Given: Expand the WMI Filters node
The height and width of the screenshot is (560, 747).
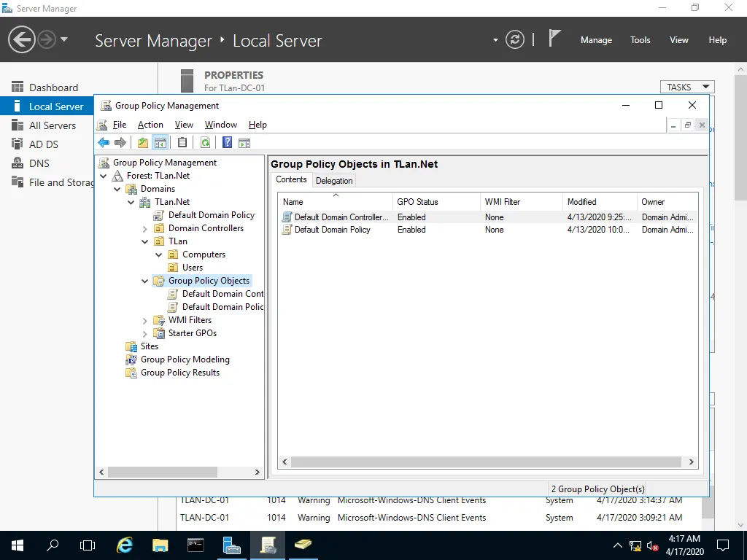Looking at the screenshot, I should click(x=145, y=321).
